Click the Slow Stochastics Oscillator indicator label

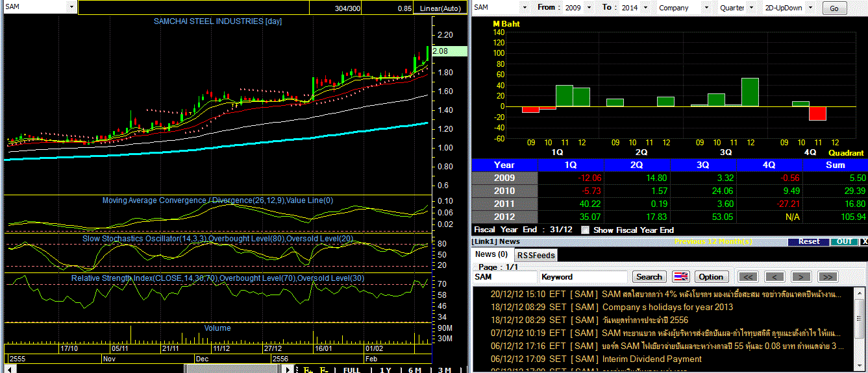tap(217, 239)
